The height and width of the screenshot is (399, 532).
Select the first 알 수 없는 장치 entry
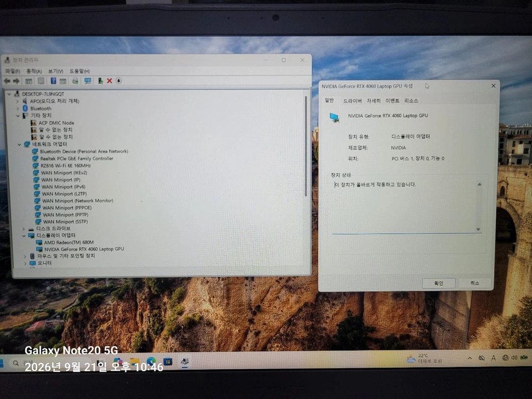[x=52, y=130]
